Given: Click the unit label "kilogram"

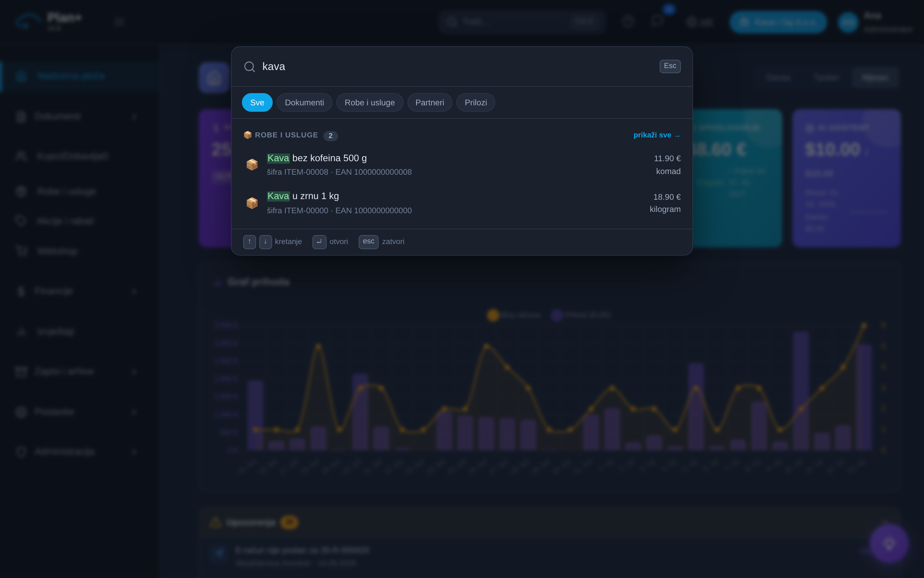Looking at the screenshot, I should click(665, 209).
